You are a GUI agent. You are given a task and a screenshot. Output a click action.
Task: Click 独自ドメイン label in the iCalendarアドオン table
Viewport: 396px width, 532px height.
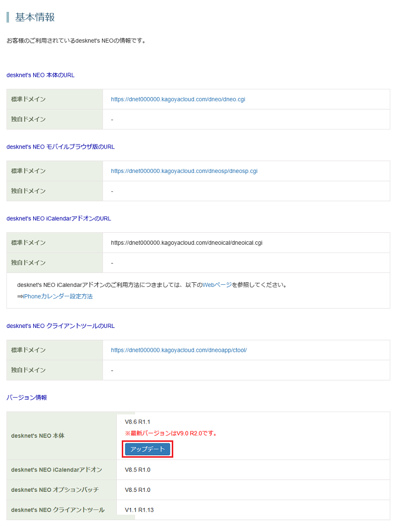coord(28,263)
